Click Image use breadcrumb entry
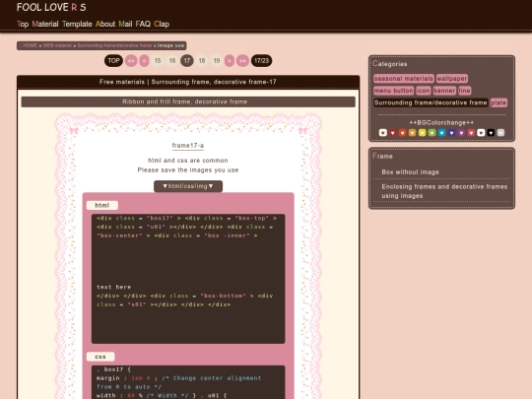Screen dimensions: 532x399 170,45
